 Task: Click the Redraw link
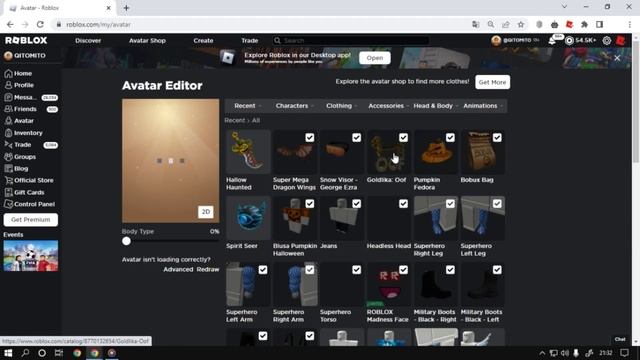tap(208, 269)
